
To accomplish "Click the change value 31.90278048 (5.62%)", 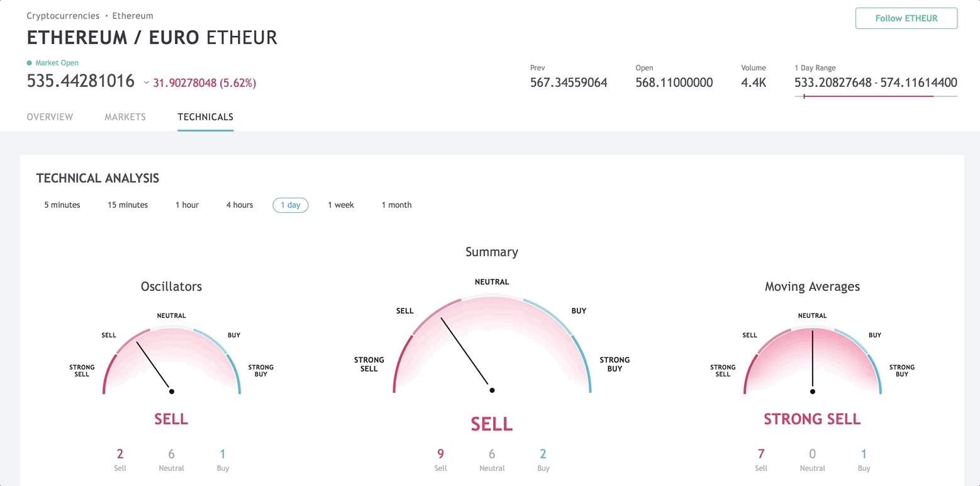I will coord(204,83).
